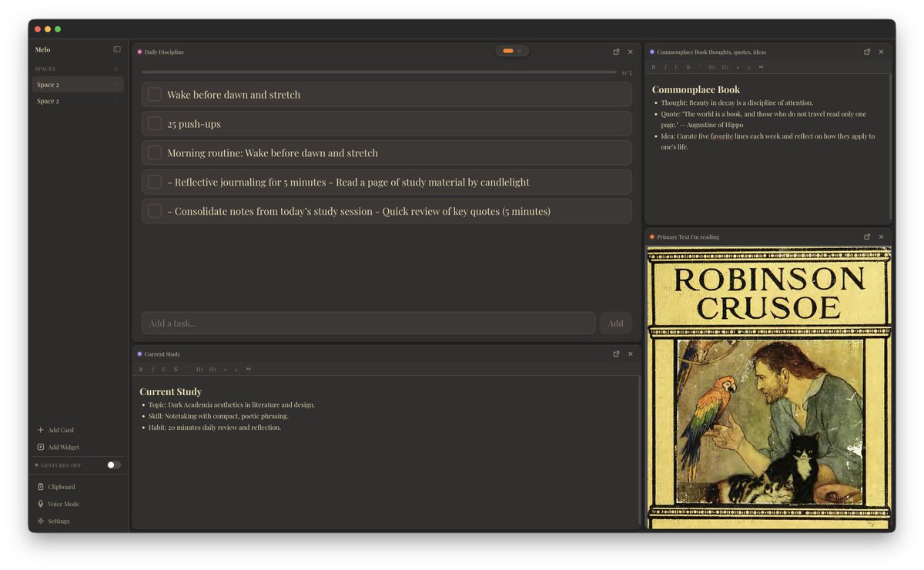Image resolution: width=924 pixels, height=570 pixels.
Task: Focus the 'Add a task...' input field
Action: [368, 323]
